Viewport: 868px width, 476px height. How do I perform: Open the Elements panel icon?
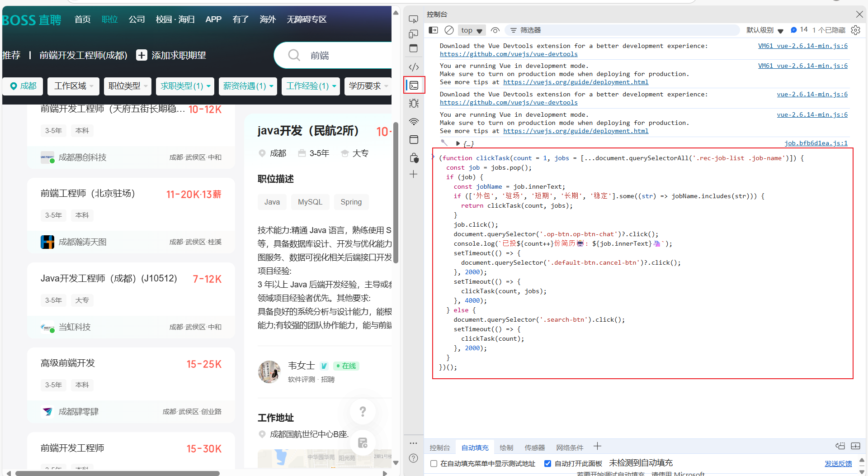(413, 67)
